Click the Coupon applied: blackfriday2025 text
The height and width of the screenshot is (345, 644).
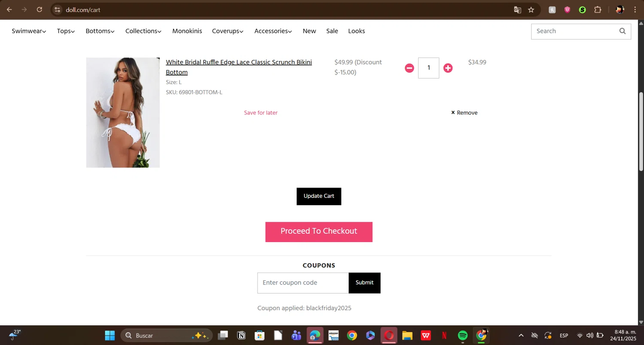coord(304,308)
